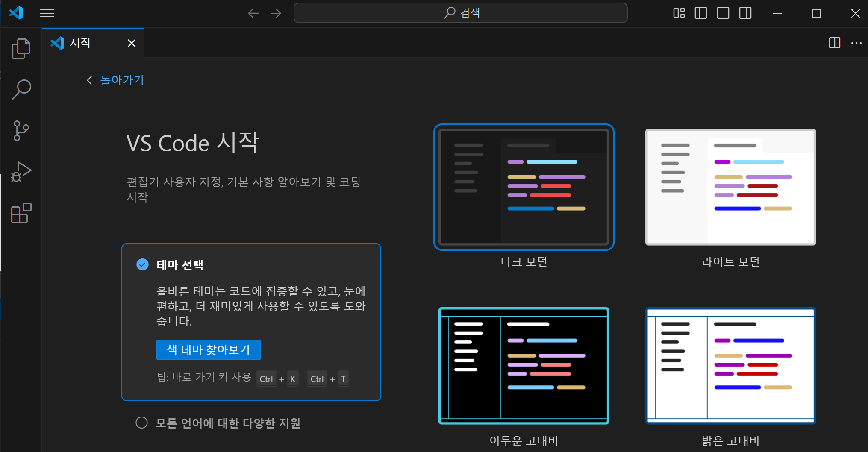Click the 돌아가기 link
This screenshot has height=452, width=868.
pyautogui.click(x=122, y=80)
